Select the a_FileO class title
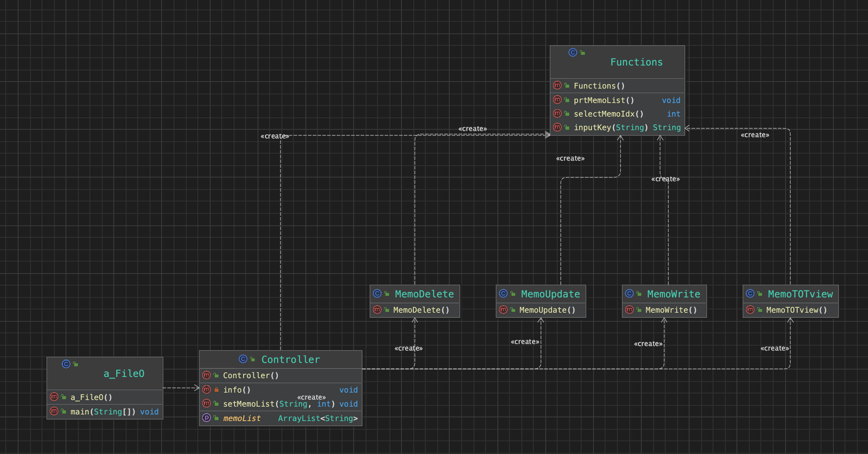This screenshot has height=454, width=868. [x=124, y=374]
